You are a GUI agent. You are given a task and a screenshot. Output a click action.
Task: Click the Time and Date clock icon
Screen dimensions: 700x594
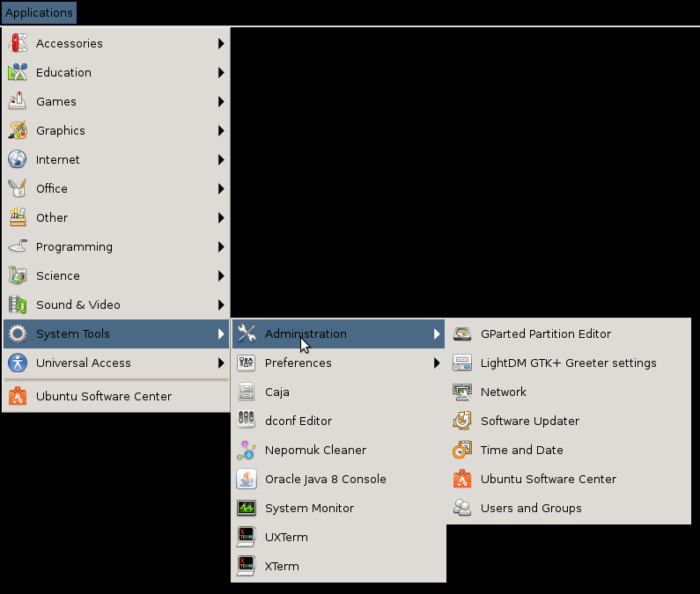tap(462, 450)
